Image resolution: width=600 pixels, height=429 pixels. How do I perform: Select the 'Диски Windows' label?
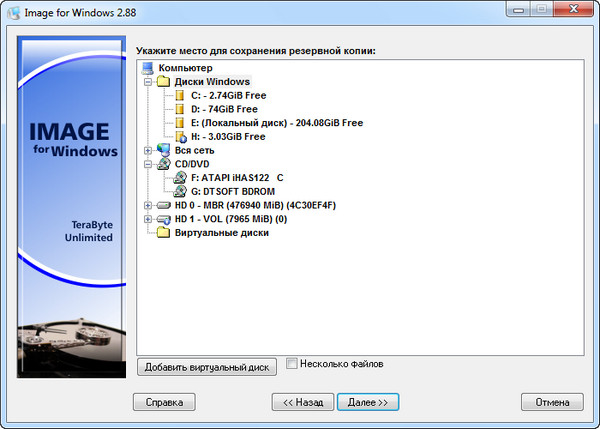[212, 82]
